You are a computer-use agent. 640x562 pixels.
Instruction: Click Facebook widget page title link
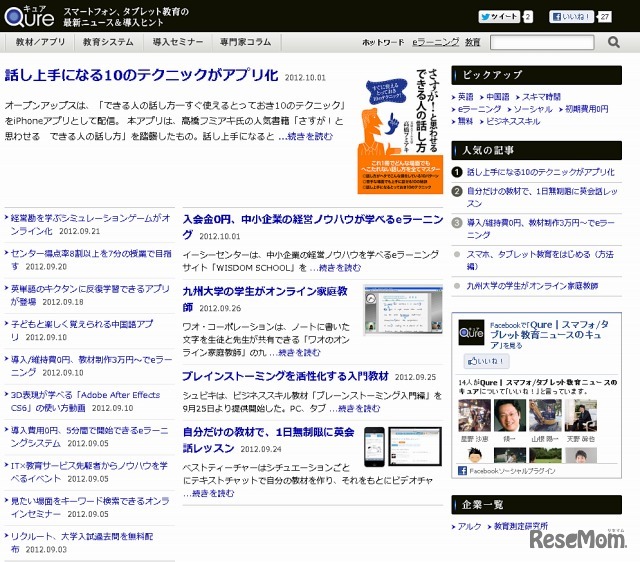coord(549,335)
